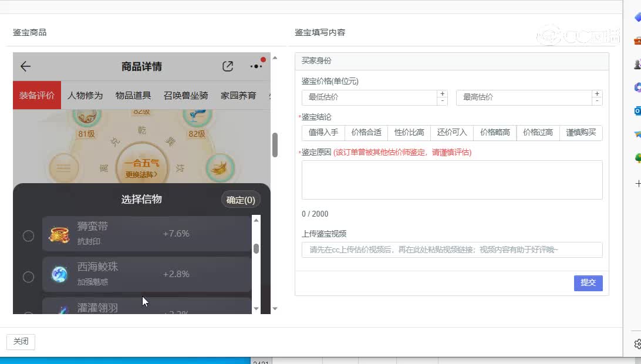Choose 值得入手 as appraisal conclusion

323,133
